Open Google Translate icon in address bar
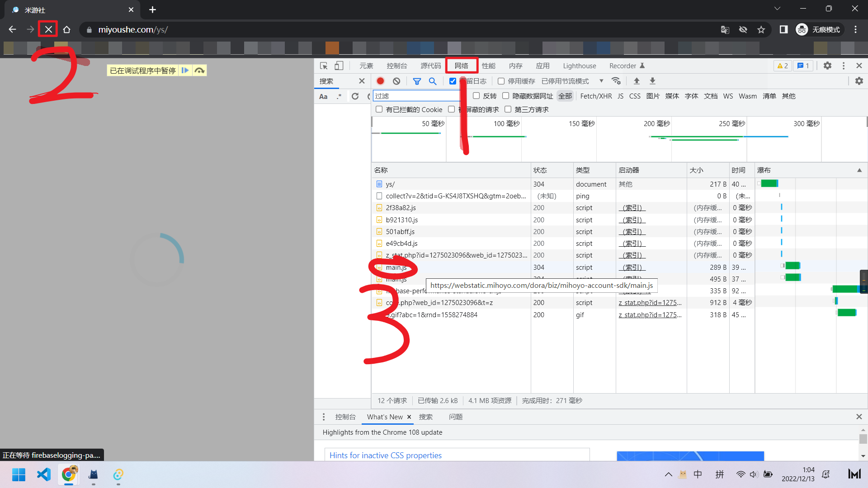The image size is (868, 488). [725, 30]
